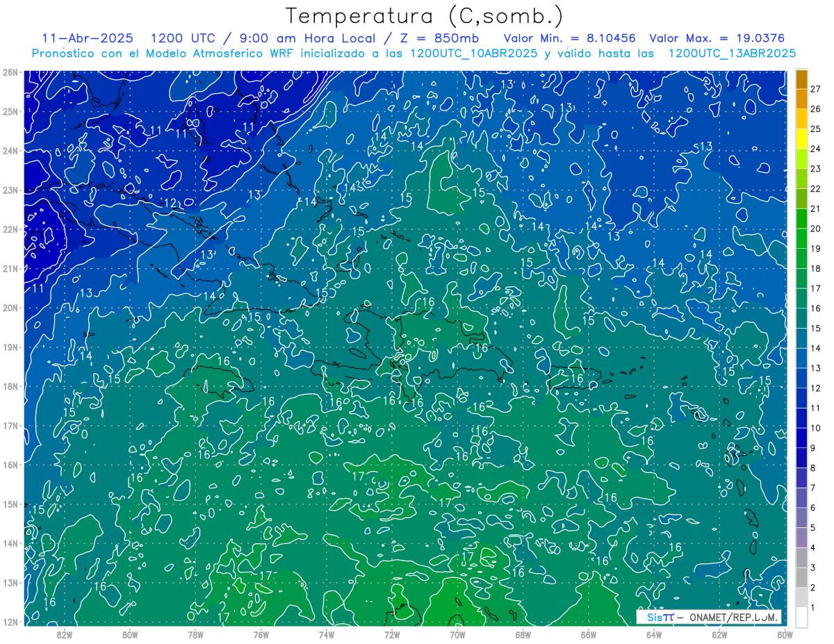
Task: Click the '80W' longitude axis label
Action: pyautogui.click(x=130, y=634)
